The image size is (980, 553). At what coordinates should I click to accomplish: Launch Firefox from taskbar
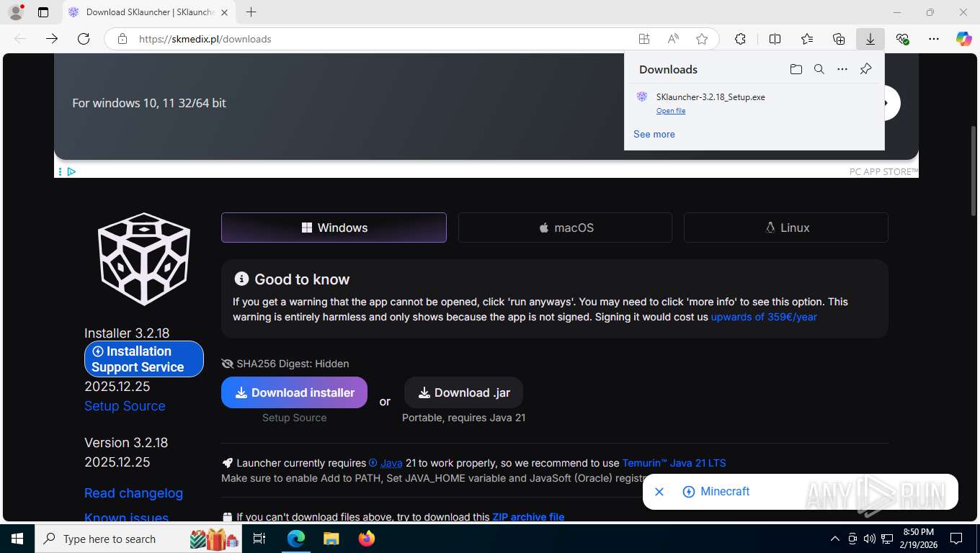tap(367, 539)
